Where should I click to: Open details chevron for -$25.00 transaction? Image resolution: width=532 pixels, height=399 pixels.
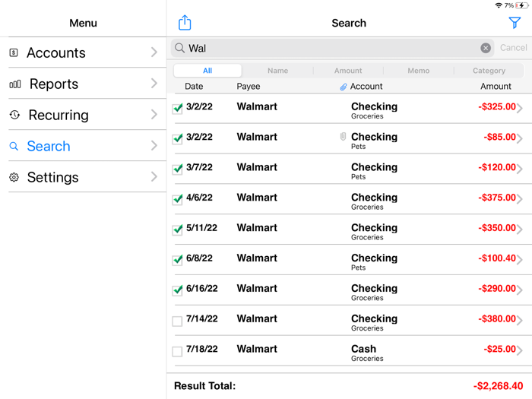pyautogui.click(x=519, y=350)
